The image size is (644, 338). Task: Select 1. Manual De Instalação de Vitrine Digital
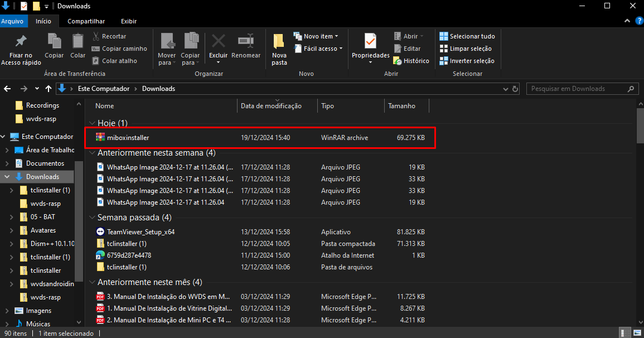tap(260, 308)
